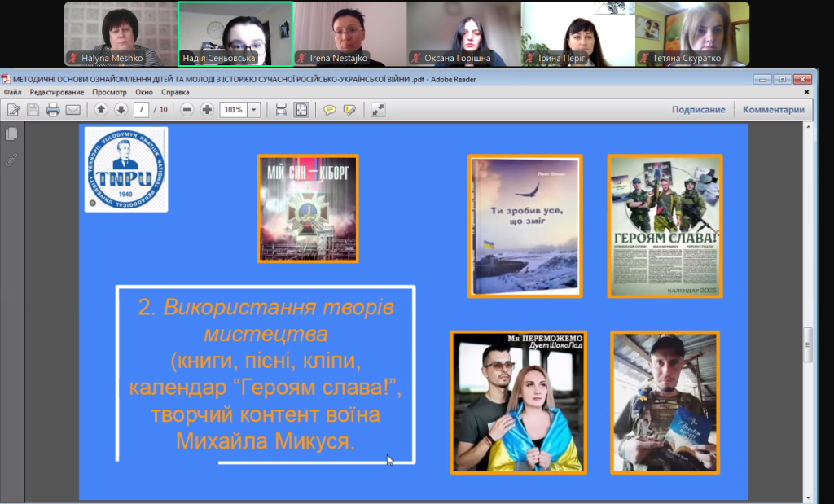
Task: Open the zoom level dropdown arrow
Action: tap(254, 110)
